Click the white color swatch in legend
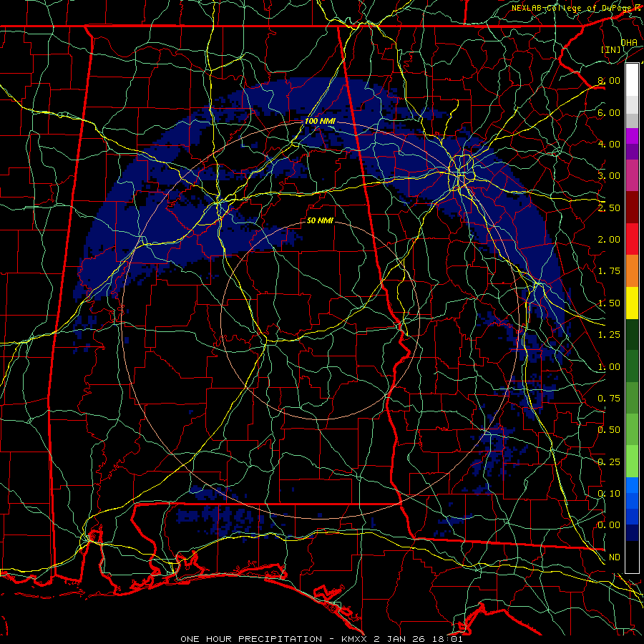 [632, 80]
